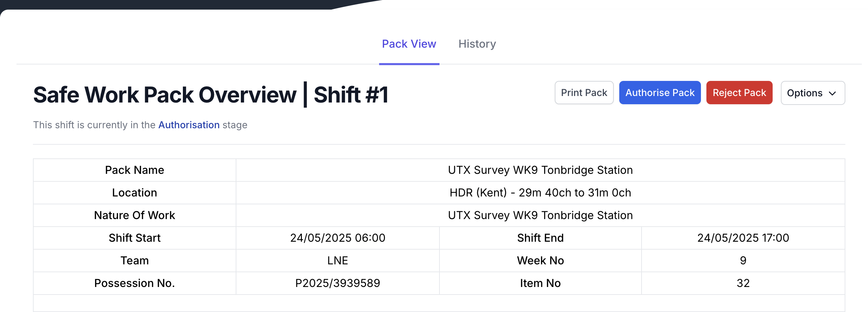Expand the Options dropdown chevron
This screenshot has width=868, height=312.
[832, 93]
